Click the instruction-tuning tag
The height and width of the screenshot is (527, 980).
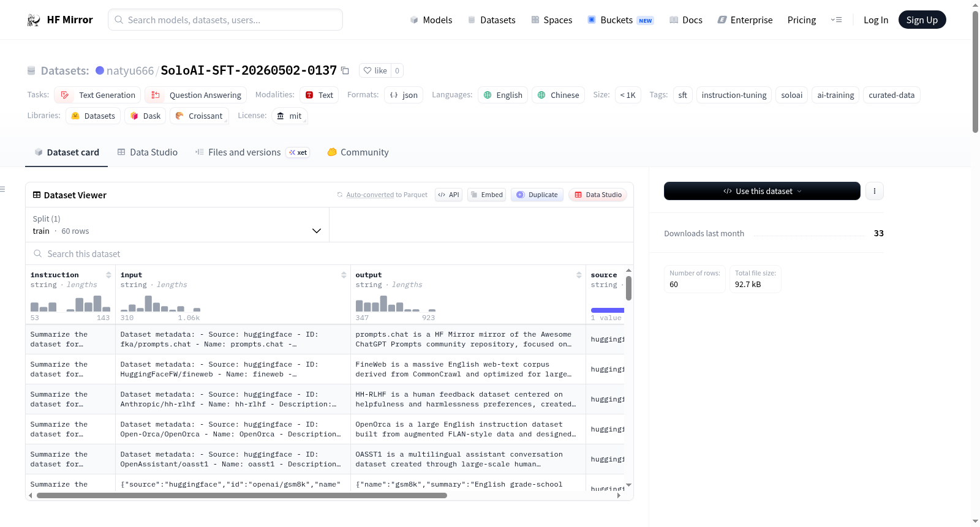(734, 95)
